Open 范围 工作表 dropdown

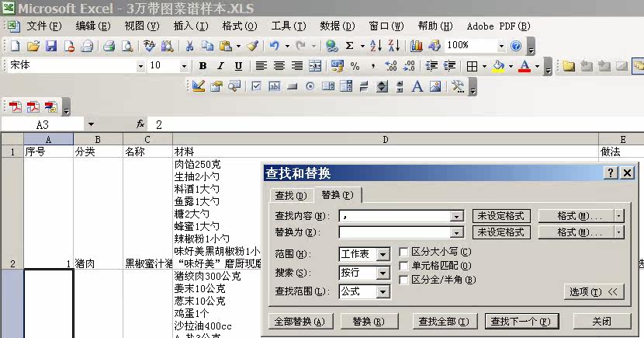point(383,255)
